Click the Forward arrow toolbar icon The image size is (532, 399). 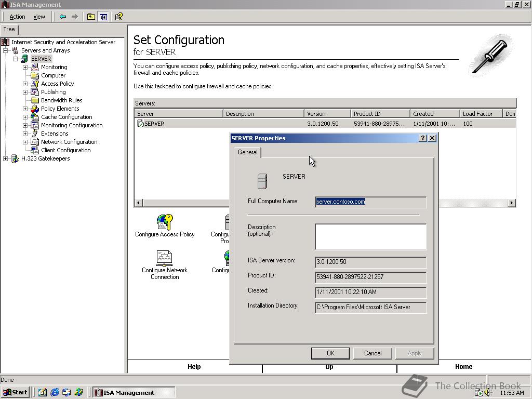(75, 17)
